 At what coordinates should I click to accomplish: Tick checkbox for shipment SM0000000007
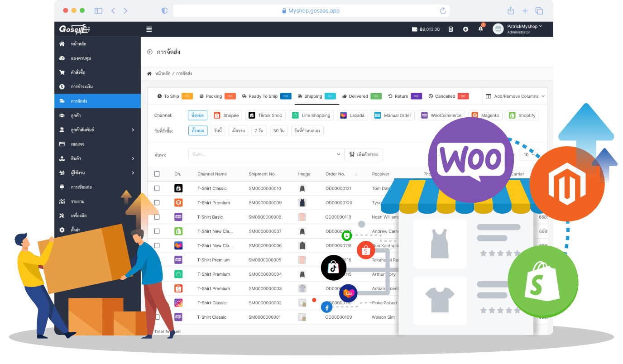tap(157, 231)
